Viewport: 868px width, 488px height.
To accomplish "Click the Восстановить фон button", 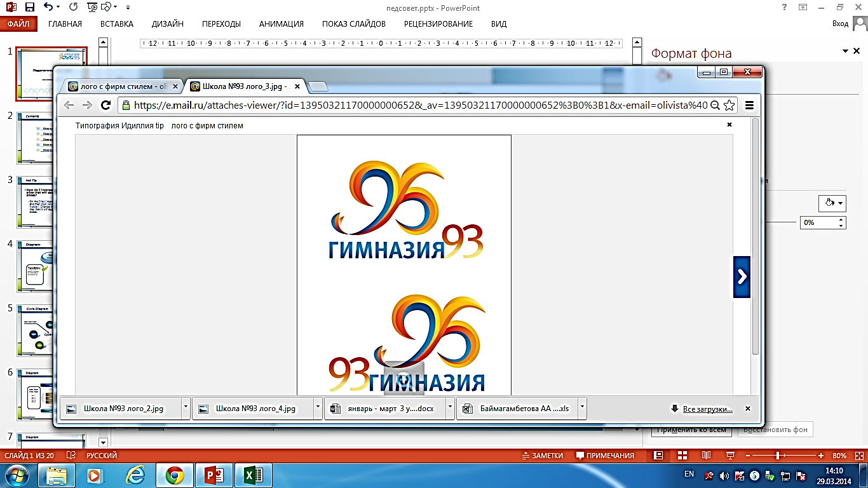I will (x=775, y=430).
